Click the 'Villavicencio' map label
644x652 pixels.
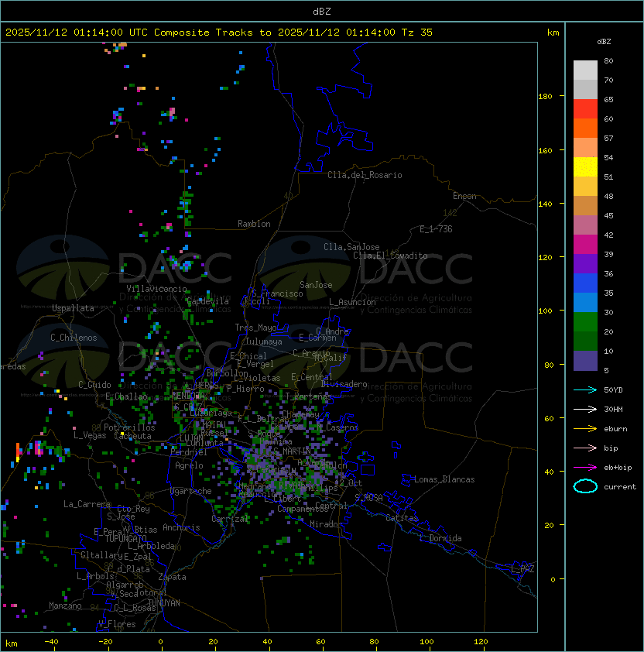coord(156,289)
